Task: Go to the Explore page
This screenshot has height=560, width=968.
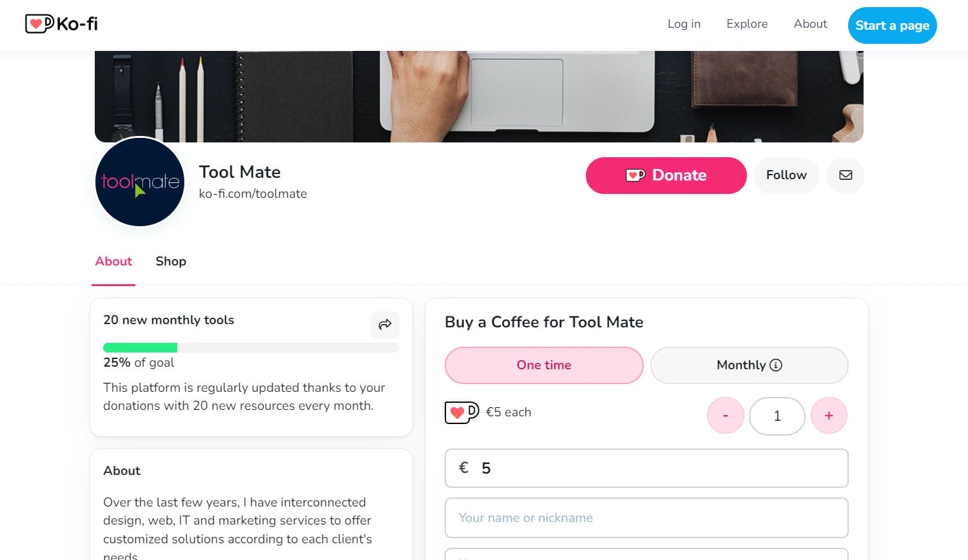Action: (x=747, y=24)
